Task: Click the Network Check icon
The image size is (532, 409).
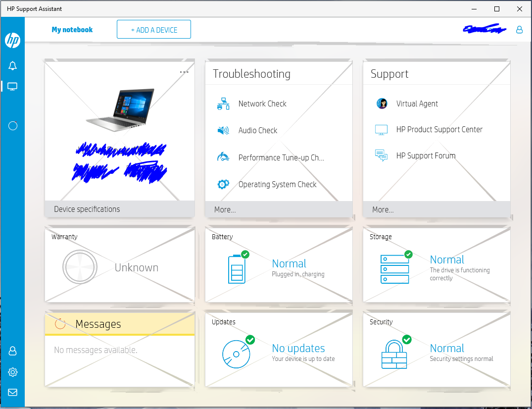Action: pos(223,103)
